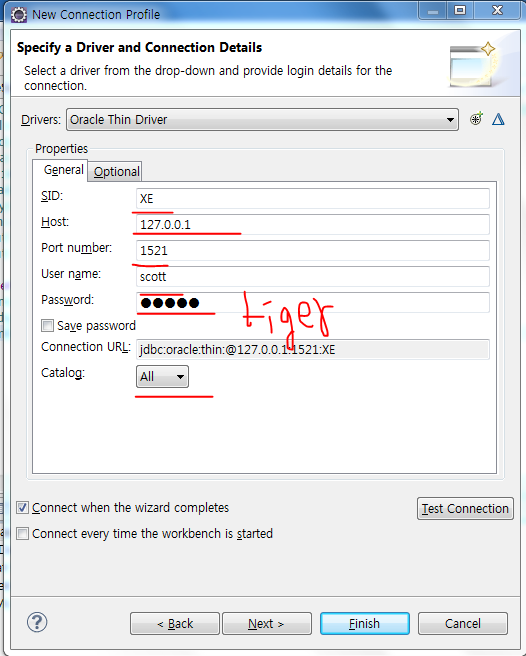
Task: Close the New Connection Profile dialog
Action: tap(497, 10)
